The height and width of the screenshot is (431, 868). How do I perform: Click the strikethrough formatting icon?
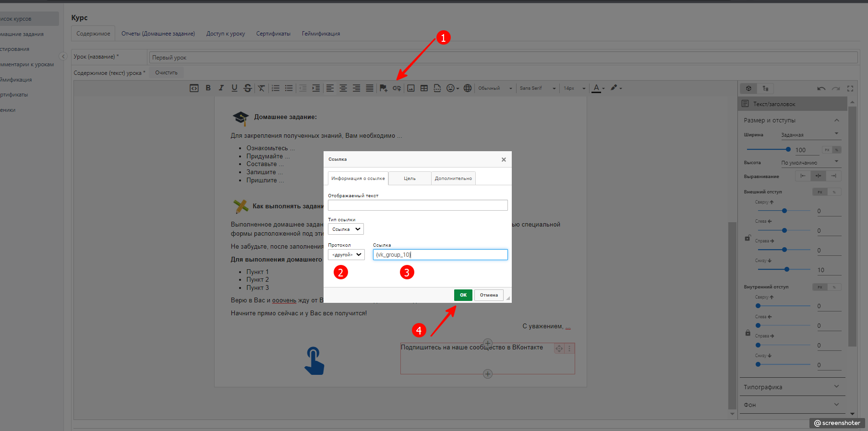tap(248, 88)
